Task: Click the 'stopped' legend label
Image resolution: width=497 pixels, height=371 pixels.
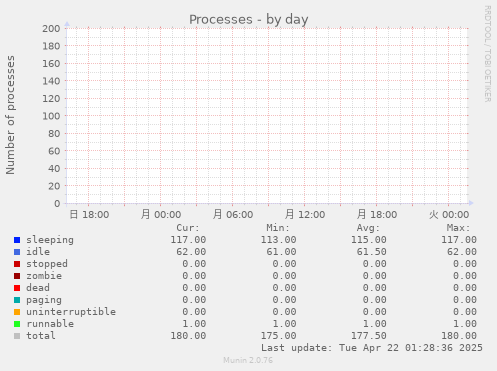Action: pos(47,264)
